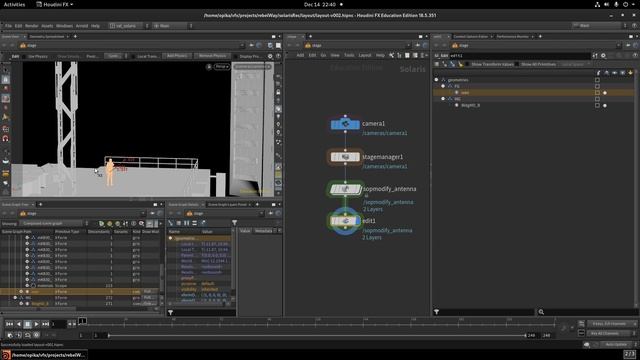
Task: Toggle checkbox on the highlighted row
Action: (x=597, y=93)
